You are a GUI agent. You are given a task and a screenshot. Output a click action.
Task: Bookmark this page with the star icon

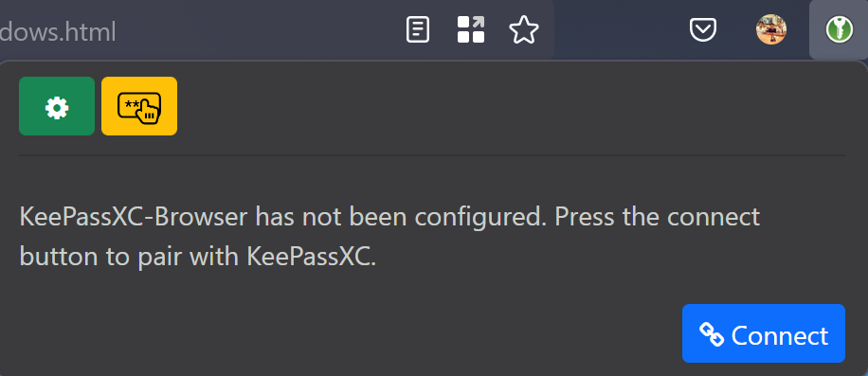pyautogui.click(x=524, y=30)
